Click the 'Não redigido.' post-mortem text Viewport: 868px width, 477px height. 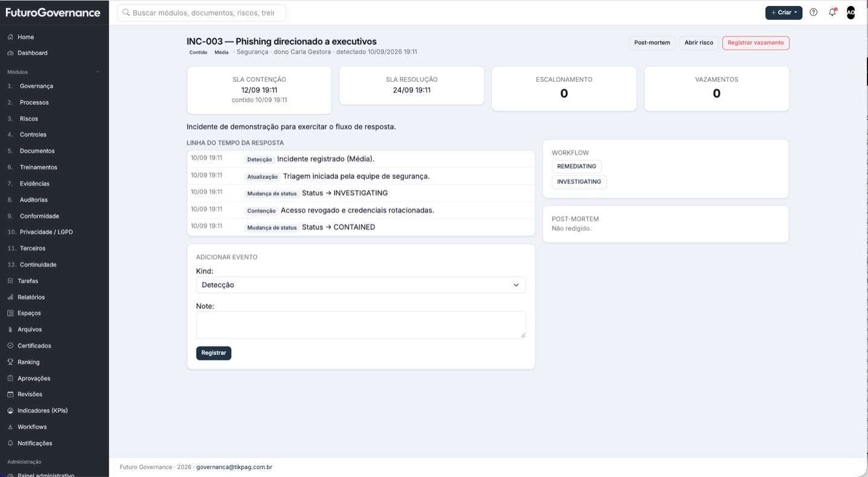click(571, 229)
